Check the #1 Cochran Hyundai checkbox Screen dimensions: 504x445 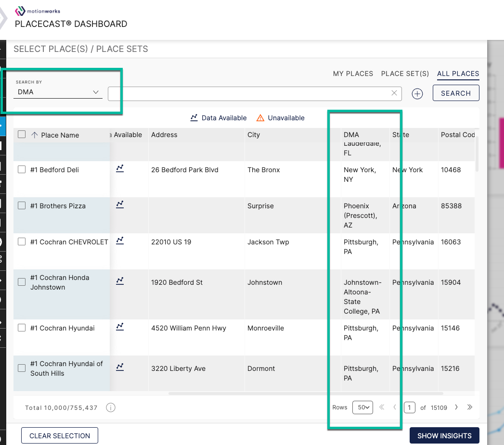point(22,328)
